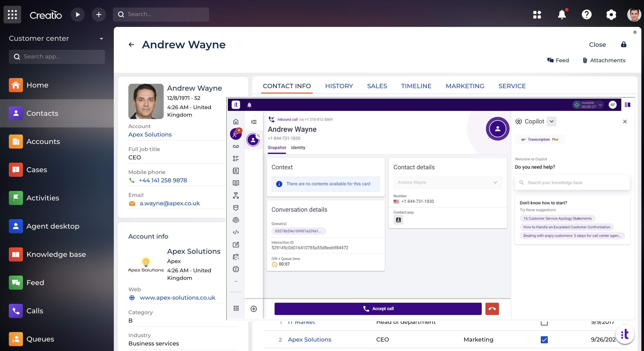
Task: Switch to the SALES tab
Action: pyautogui.click(x=377, y=86)
